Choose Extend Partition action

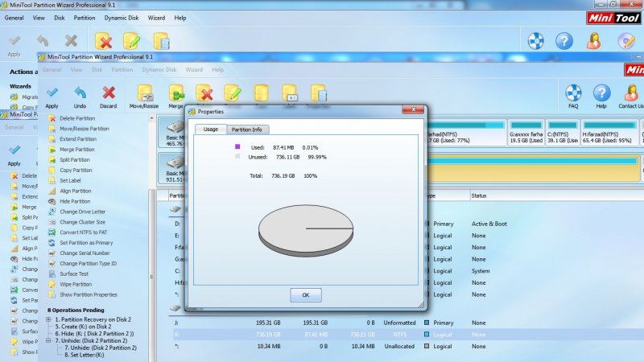78,139
